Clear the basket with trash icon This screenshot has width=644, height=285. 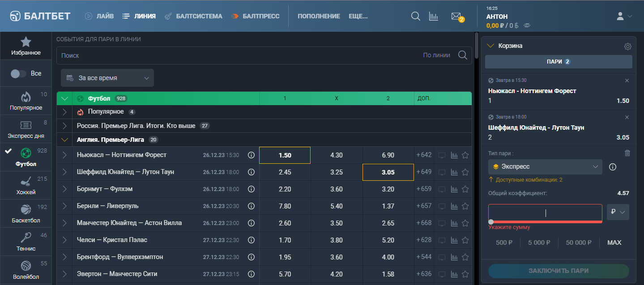tap(627, 153)
